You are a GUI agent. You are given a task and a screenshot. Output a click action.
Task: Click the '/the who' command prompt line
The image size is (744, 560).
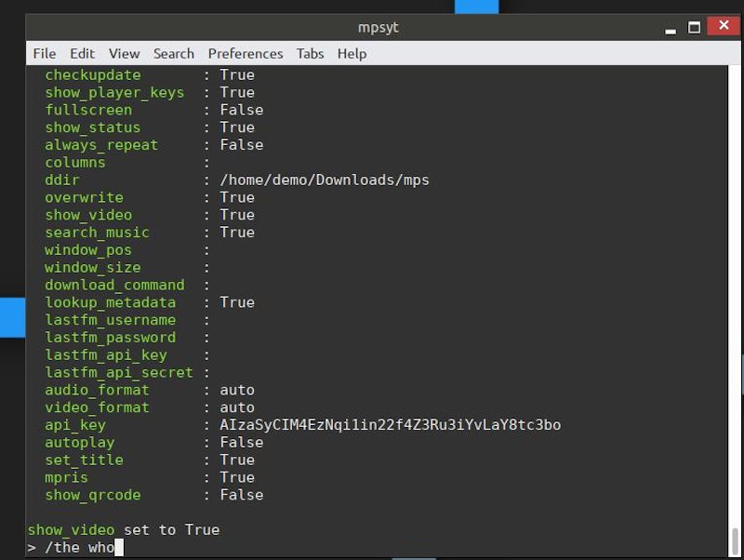[74, 547]
